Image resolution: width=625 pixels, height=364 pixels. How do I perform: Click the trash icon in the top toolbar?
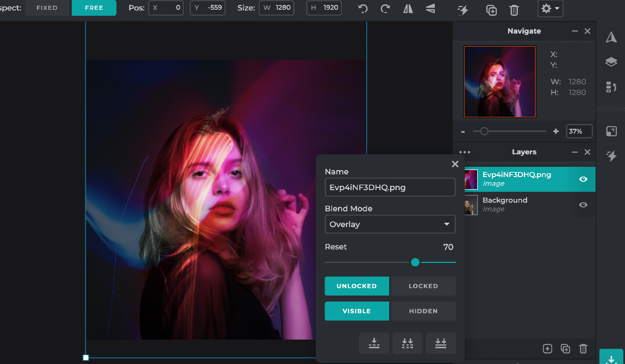pyautogui.click(x=514, y=9)
